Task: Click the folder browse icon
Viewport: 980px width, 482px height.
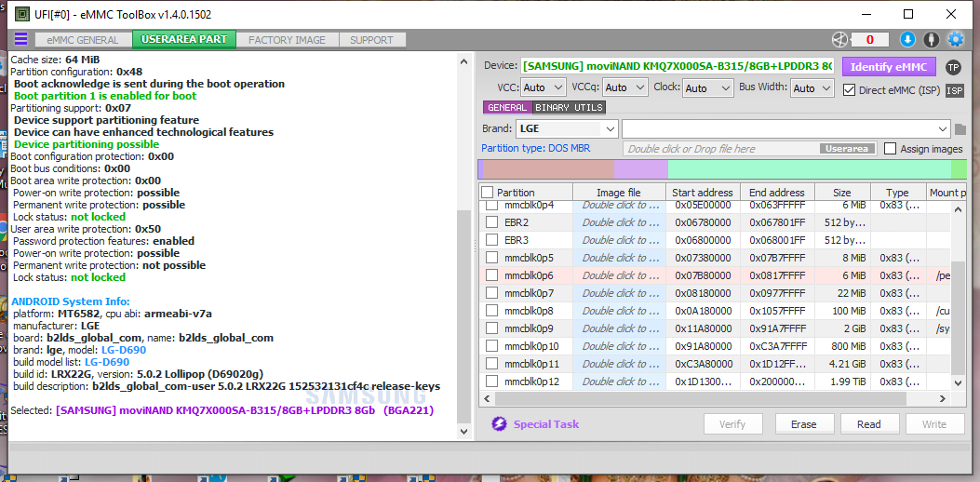Action: coord(960,129)
